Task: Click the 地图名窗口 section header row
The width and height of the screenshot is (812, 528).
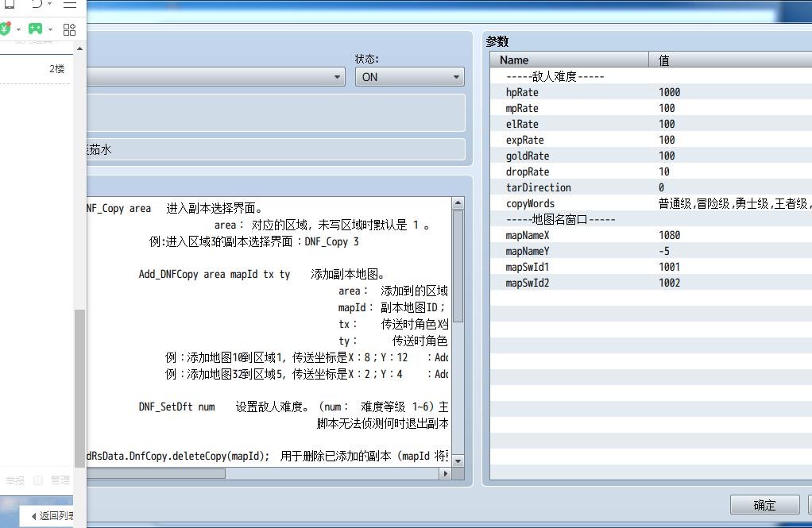Action: tap(651, 219)
